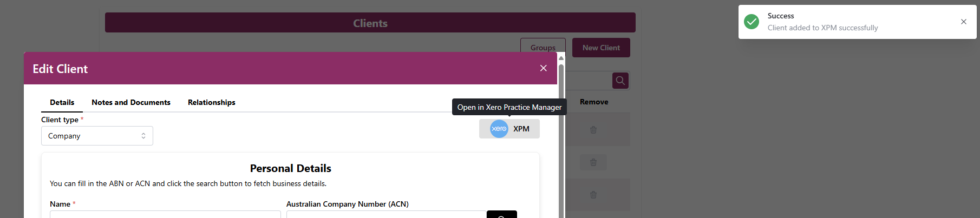The height and width of the screenshot is (218, 980).
Task: Open the Notes and Documents tab
Action: click(131, 102)
